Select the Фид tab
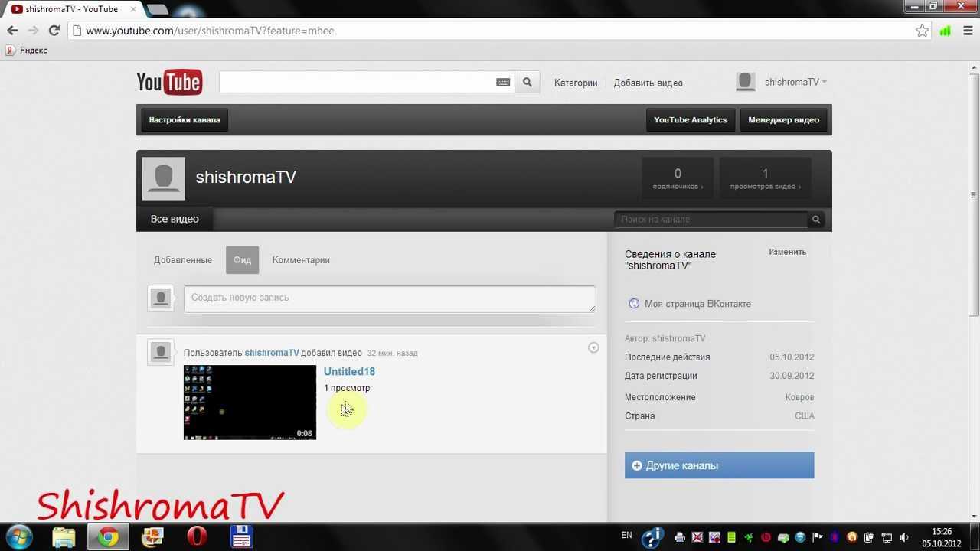This screenshot has height=551, width=980. coord(242,260)
